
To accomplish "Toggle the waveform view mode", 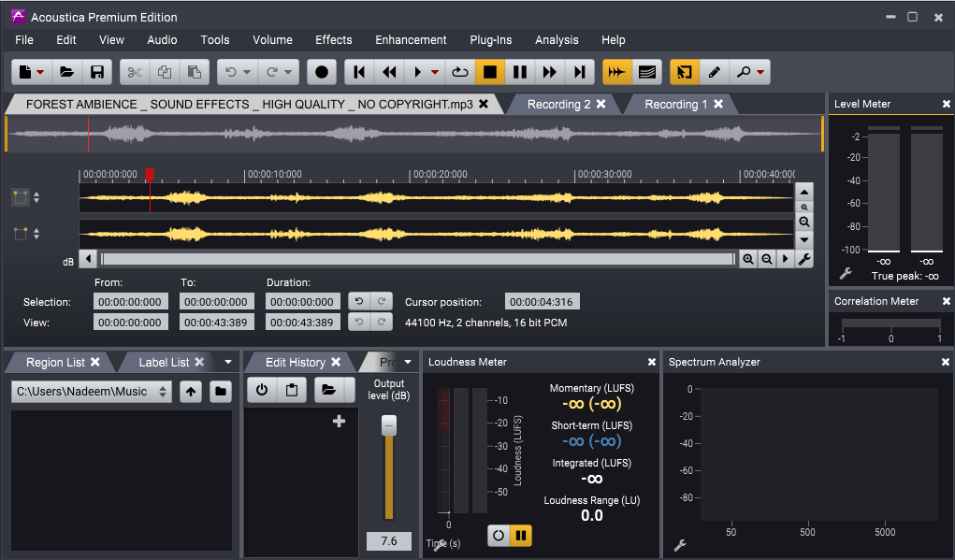I will (x=617, y=72).
